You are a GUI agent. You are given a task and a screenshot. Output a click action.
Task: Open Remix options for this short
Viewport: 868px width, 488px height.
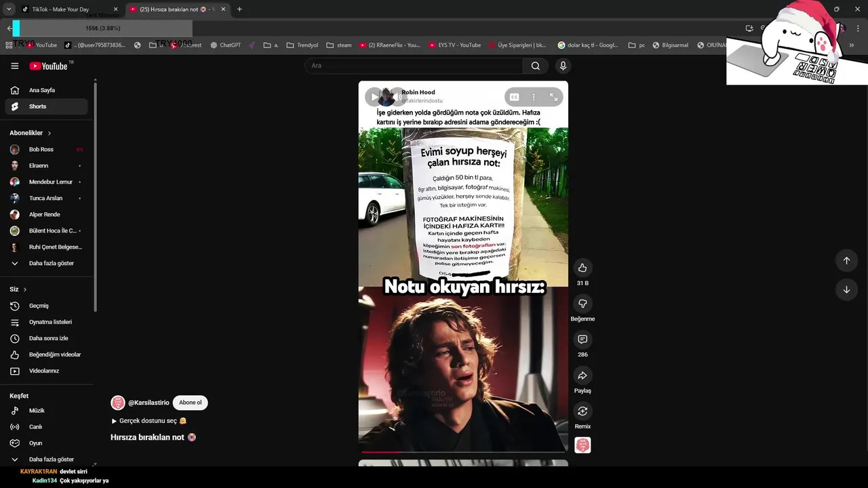(x=583, y=411)
